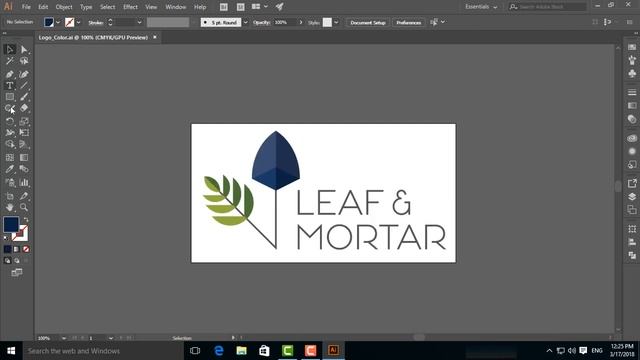640x360 pixels.
Task: Select the Paintbrush tool
Action: [24, 97]
